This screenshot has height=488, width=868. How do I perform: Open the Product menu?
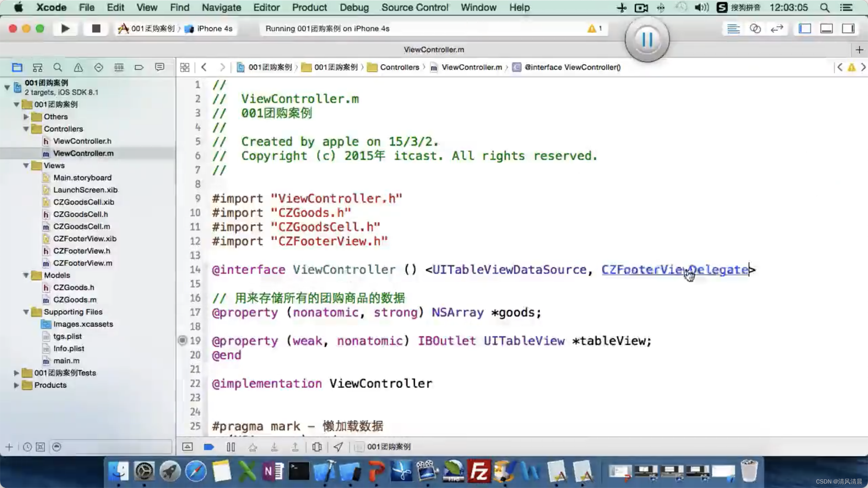tap(309, 7)
